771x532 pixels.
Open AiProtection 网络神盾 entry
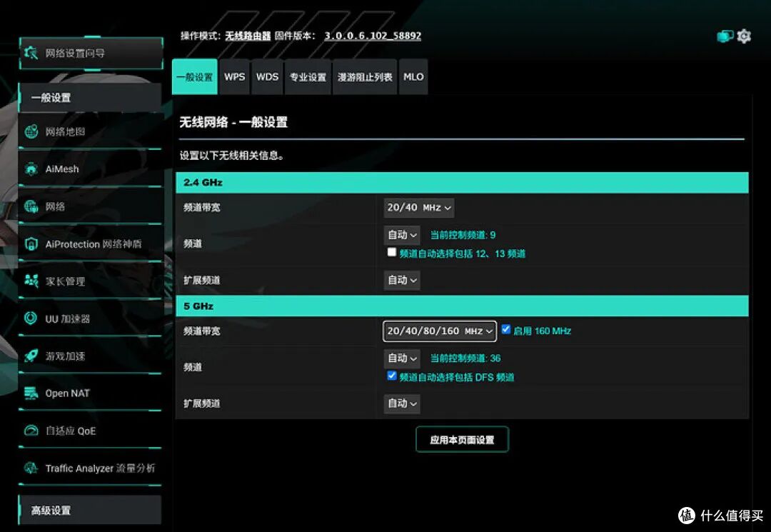pyautogui.click(x=91, y=244)
